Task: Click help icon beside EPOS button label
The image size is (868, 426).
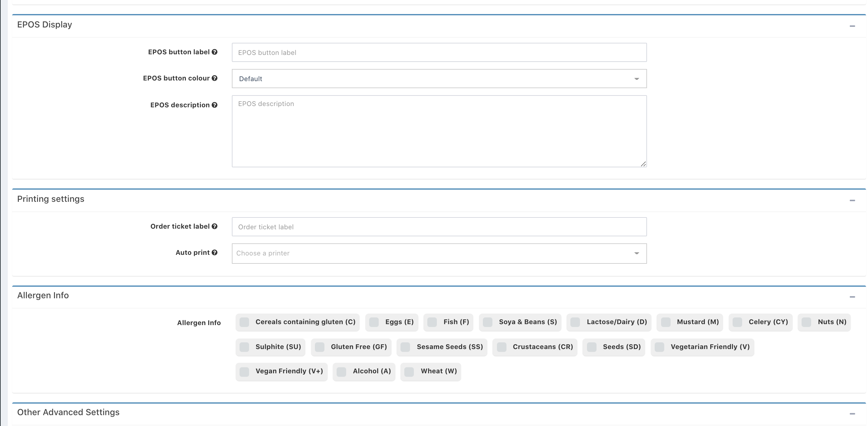Action: [x=214, y=52]
